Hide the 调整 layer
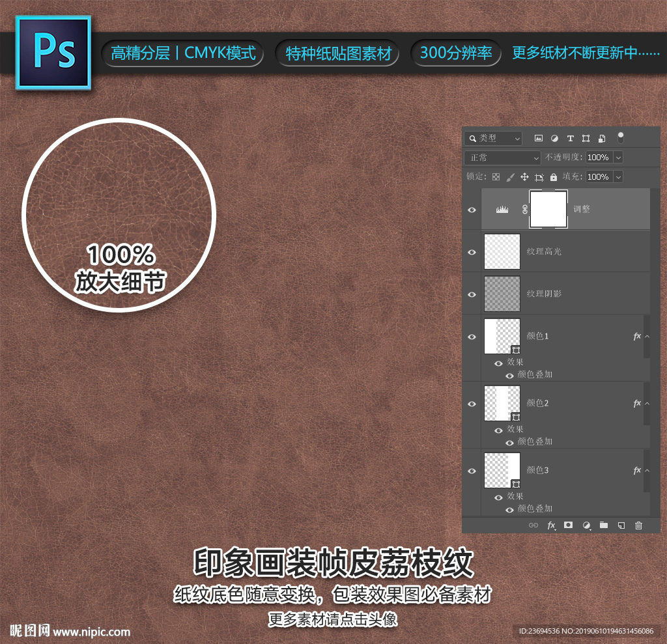The image size is (667, 644). [472, 210]
